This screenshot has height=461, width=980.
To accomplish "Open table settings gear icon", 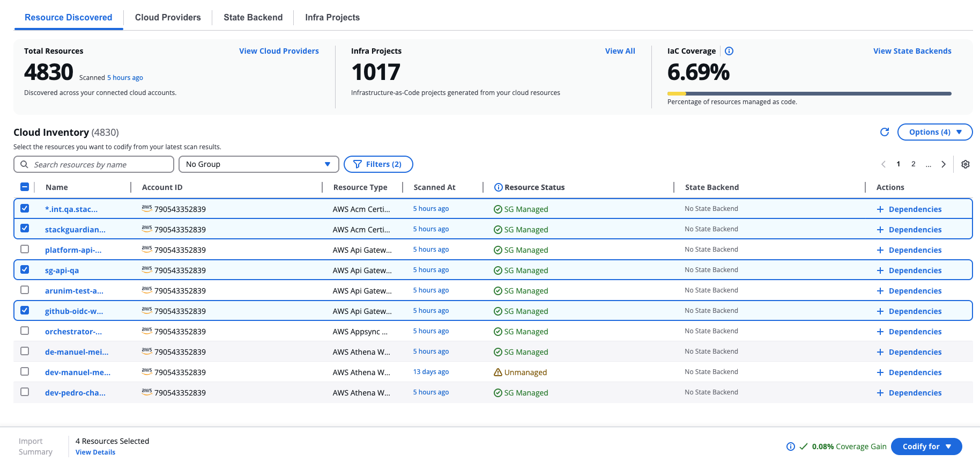I will pos(965,164).
